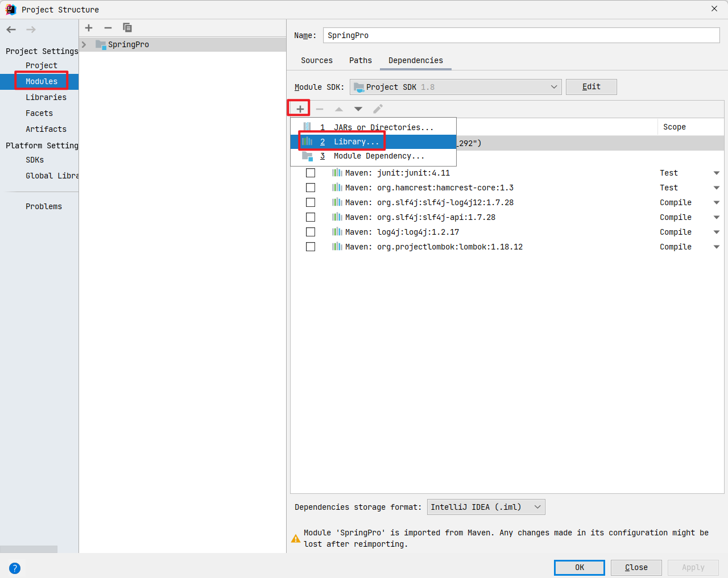Open scope dropdown for slf4j-api:1.7.28
Screen dimensions: 728x578
pos(717,217)
